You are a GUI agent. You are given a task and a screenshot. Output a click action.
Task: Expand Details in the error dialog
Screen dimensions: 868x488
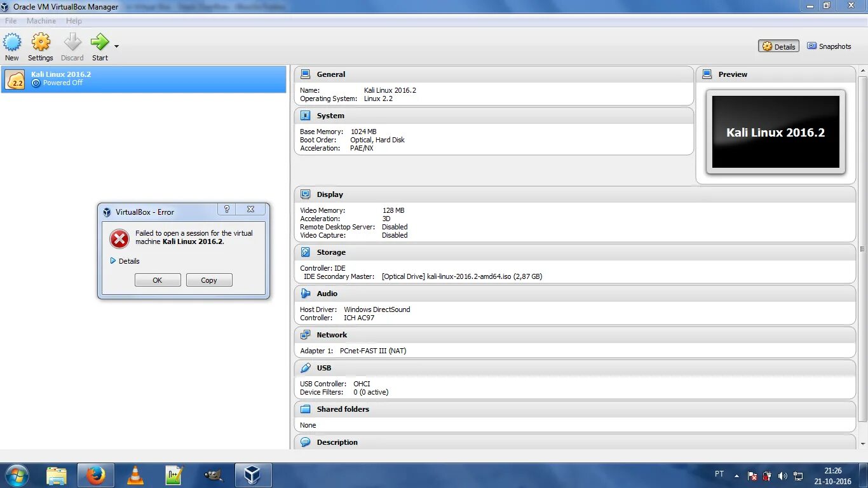click(125, 261)
